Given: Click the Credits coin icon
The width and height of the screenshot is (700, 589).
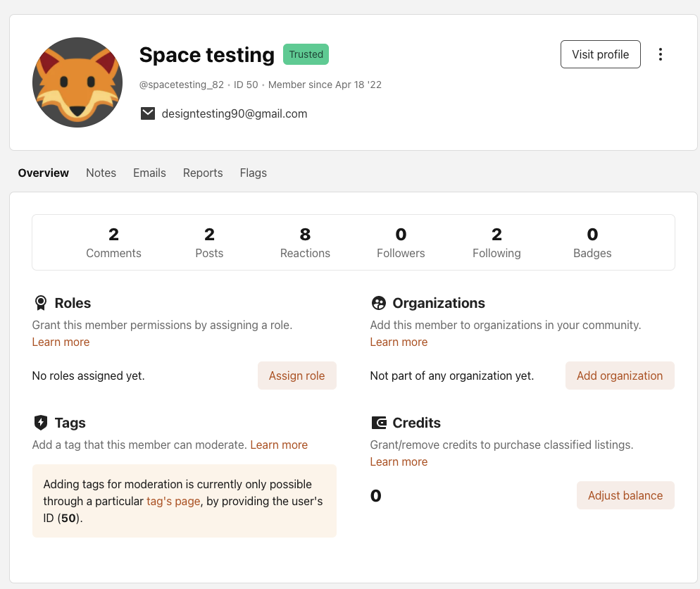Looking at the screenshot, I should (378, 423).
